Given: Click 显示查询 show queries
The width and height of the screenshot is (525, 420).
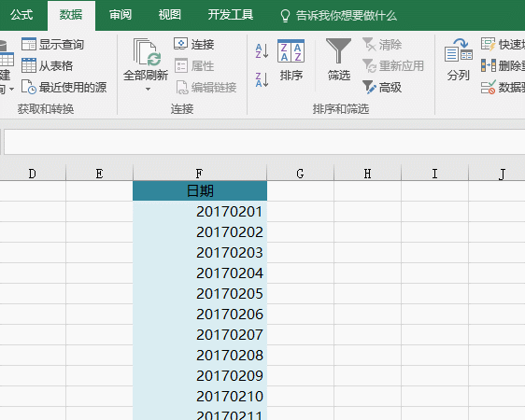Looking at the screenshot, I should click(52, 44).
